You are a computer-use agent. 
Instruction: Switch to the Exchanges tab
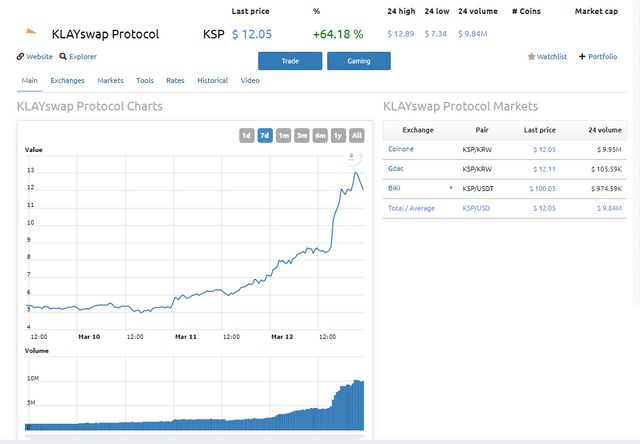(67, 80)
